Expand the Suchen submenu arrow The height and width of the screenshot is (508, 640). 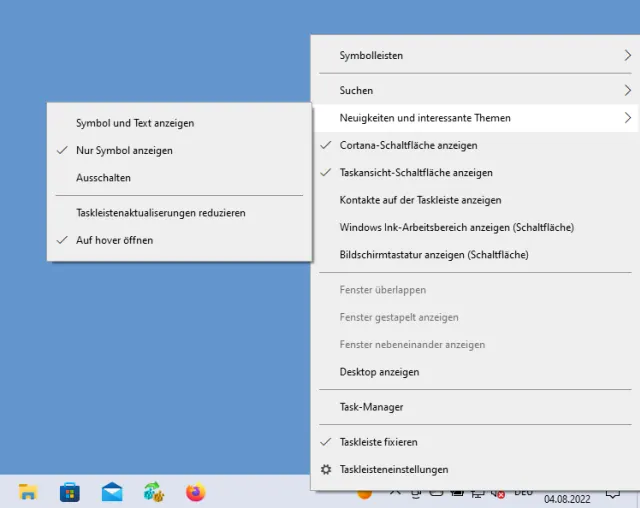click(627, 90)
